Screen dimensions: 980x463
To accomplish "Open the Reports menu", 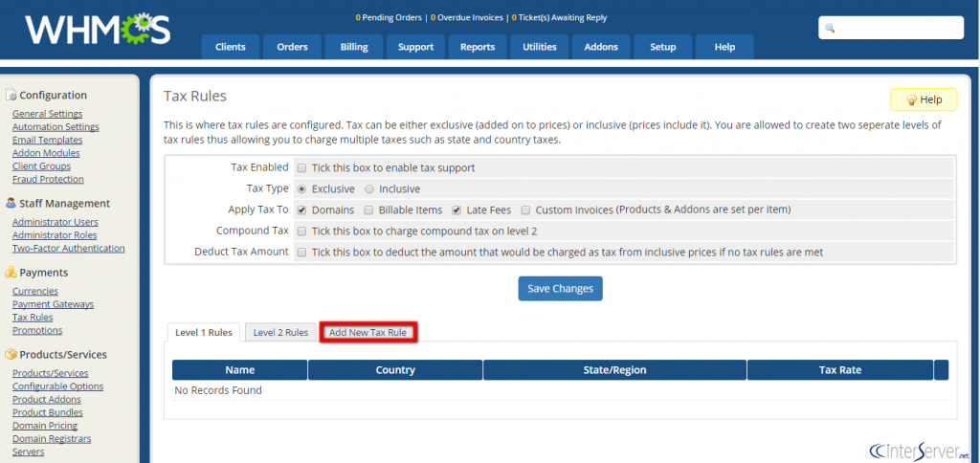I will tap(478, 47).
